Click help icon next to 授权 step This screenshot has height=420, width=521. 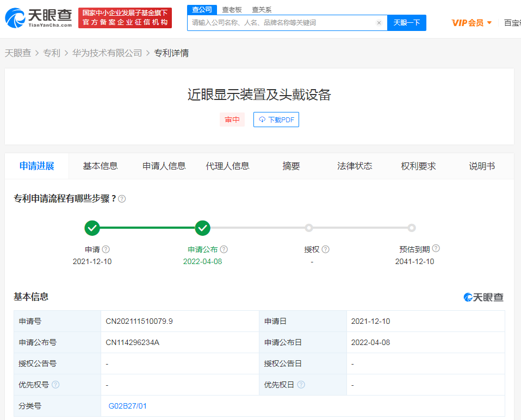tap(326, 249)
